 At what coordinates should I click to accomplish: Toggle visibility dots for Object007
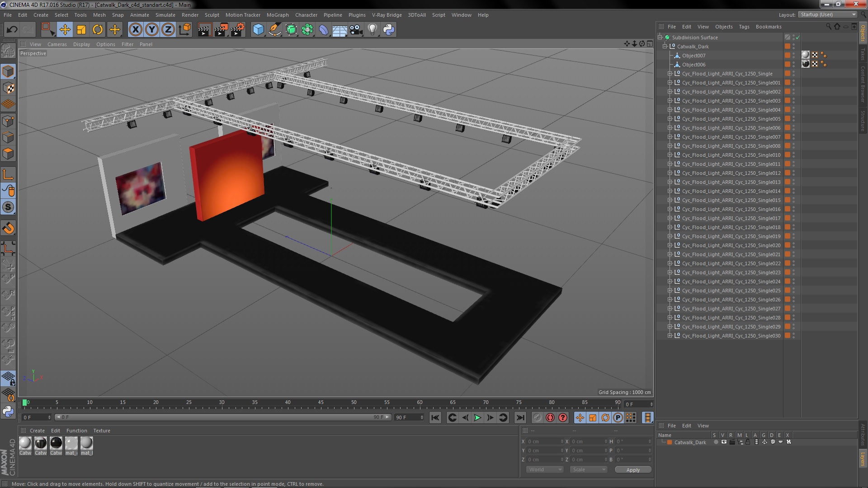click(x=794, y=56)
